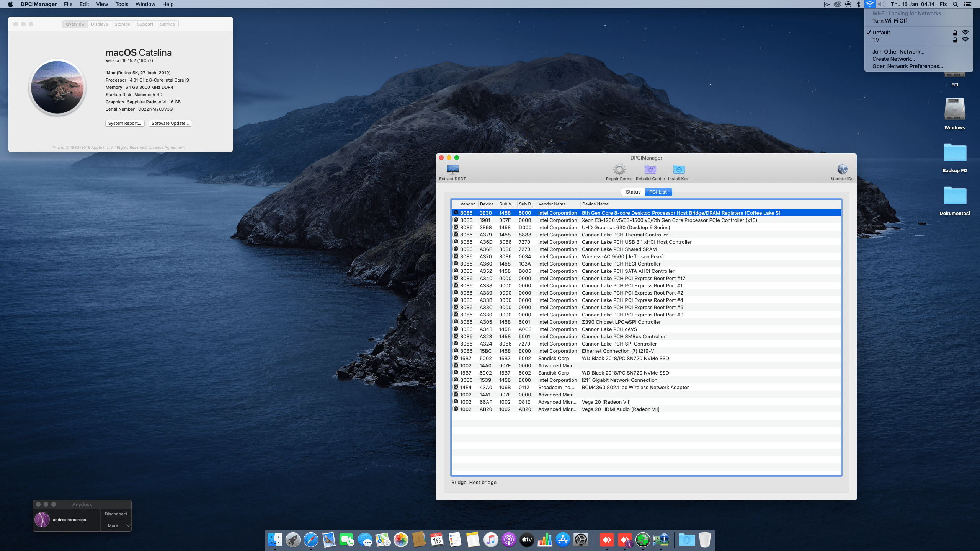The height and width of the screenshot is (551, 980).
Task: Click the Rebuild Cache icon
Action: [650, 170]
